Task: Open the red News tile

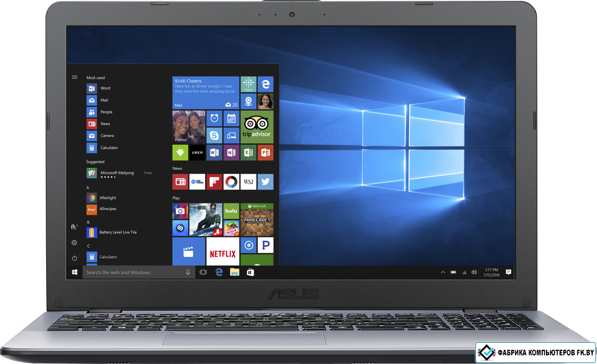Action: click(180, 182)
